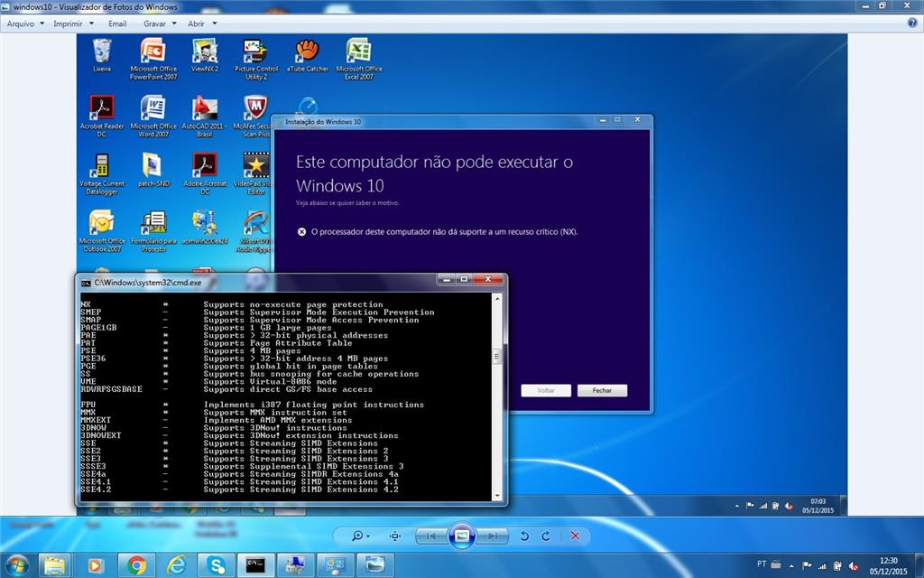Switch to cmd window on taskbar
Image resolution: width=924 pixels, height=578 pixels.
tap(255, 565)
